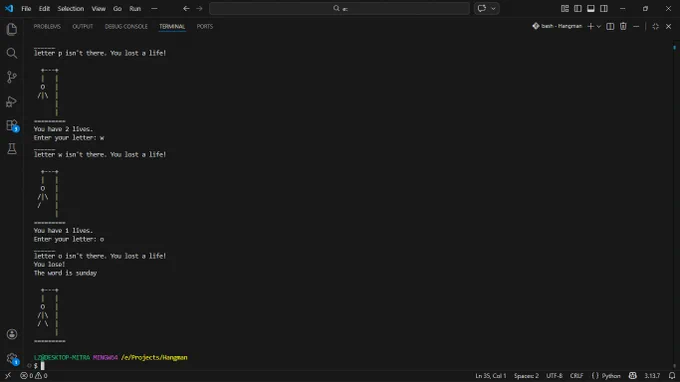Restore the maximized panel size
The height and width of the screenshot is (382, 680).
coord(655,26)
